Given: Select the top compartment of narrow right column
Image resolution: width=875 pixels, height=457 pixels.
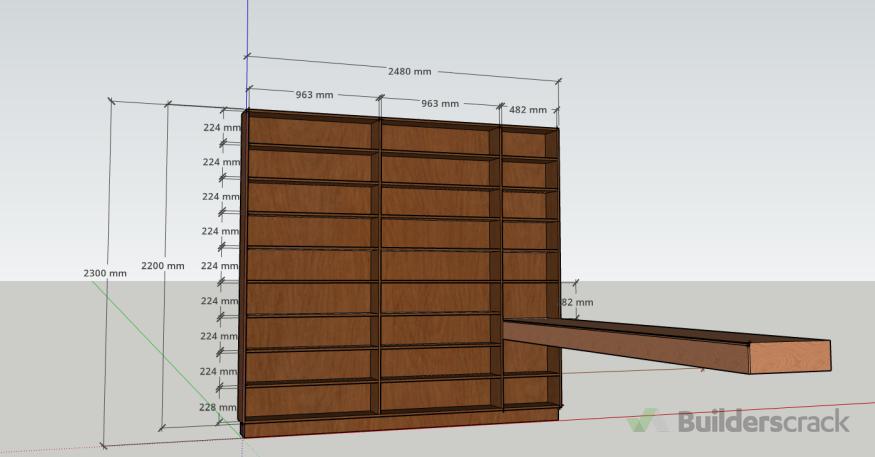Looking at the screenshot, I should pos(523,143).
